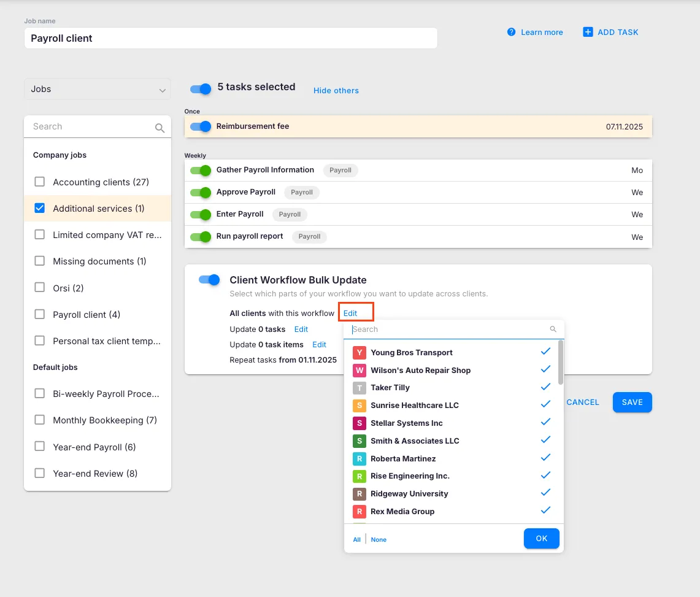
Task: Open the Jobs dropdown
Action: (x=98, y=89)
